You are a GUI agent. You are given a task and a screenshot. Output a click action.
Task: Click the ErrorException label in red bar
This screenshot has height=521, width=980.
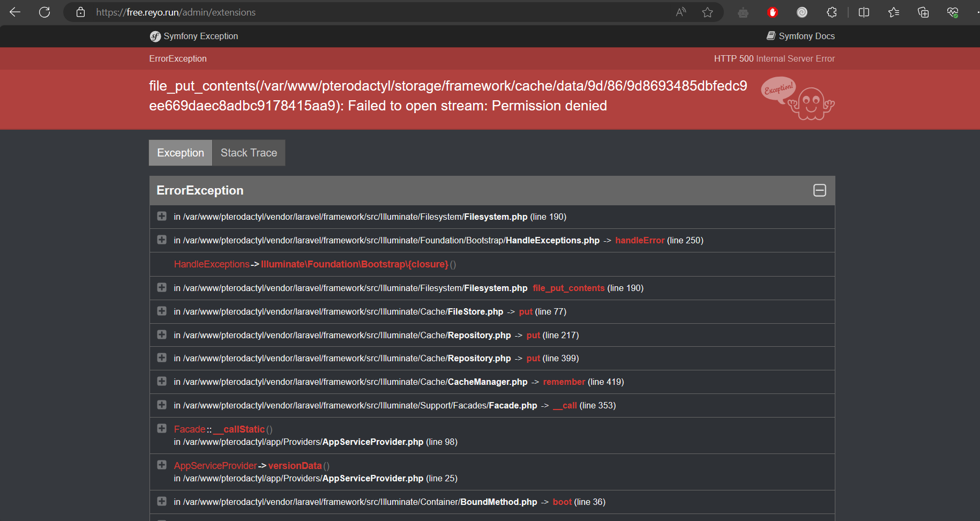[x=178, y=58]
